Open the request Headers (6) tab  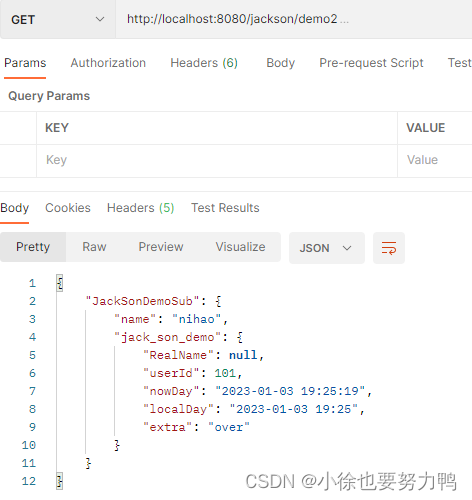click(x=204, y=63)
